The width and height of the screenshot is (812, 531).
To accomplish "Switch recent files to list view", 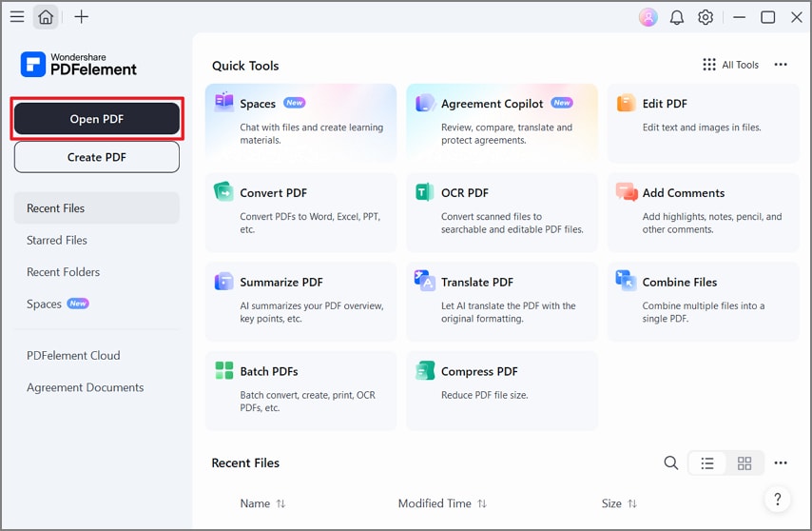I will click(x=706, y=463).
